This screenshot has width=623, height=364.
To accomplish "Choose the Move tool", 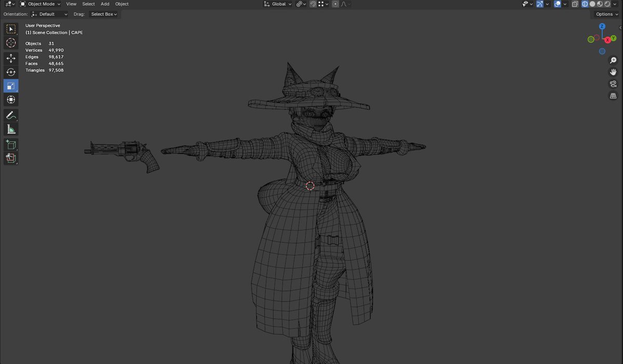I will coord(11,59).
